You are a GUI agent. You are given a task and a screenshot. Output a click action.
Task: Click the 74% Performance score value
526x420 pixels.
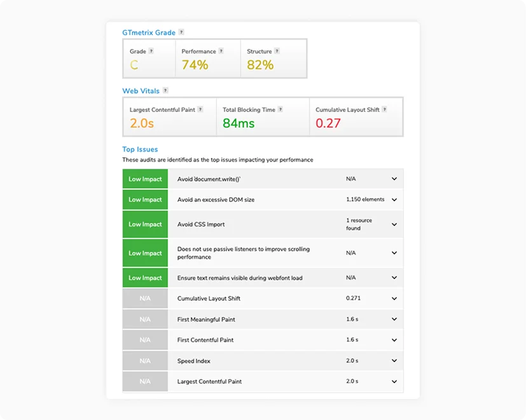coord(195,64)
